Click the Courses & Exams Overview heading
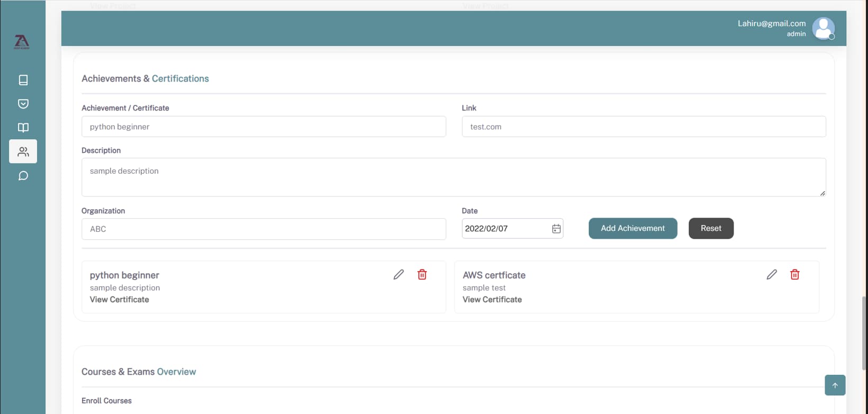This screenshot has width=868, height=414. point(139,372)
